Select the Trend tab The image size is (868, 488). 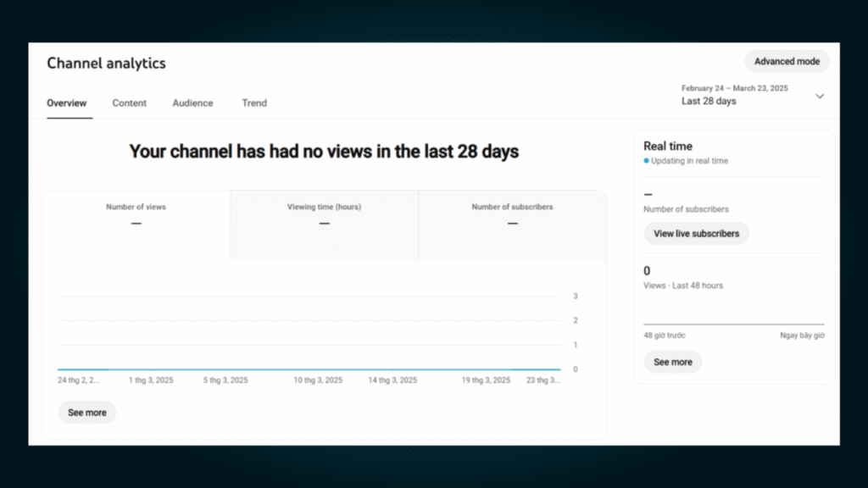pos(254,103)
